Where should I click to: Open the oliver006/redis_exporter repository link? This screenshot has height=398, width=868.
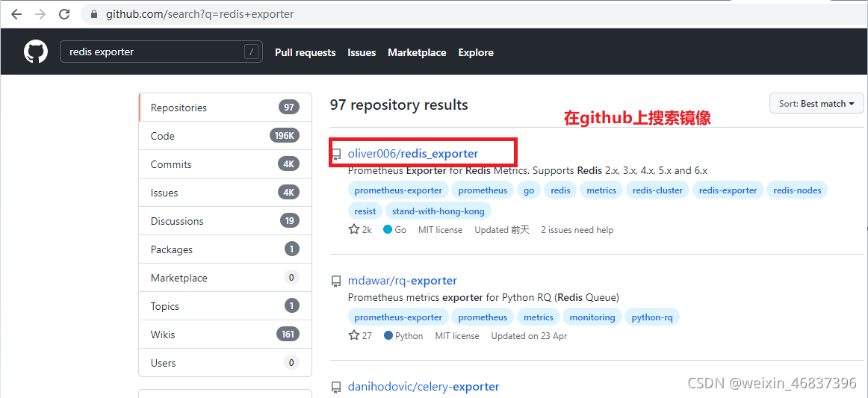click(x=413, y=153)
